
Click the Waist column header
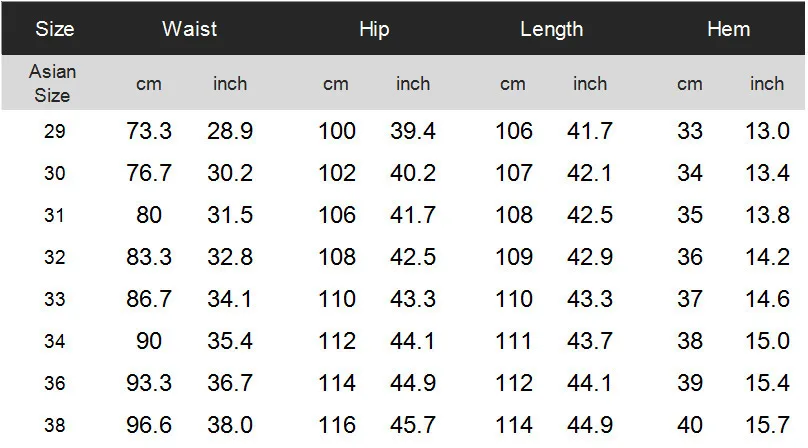click(x=190, y=29)
